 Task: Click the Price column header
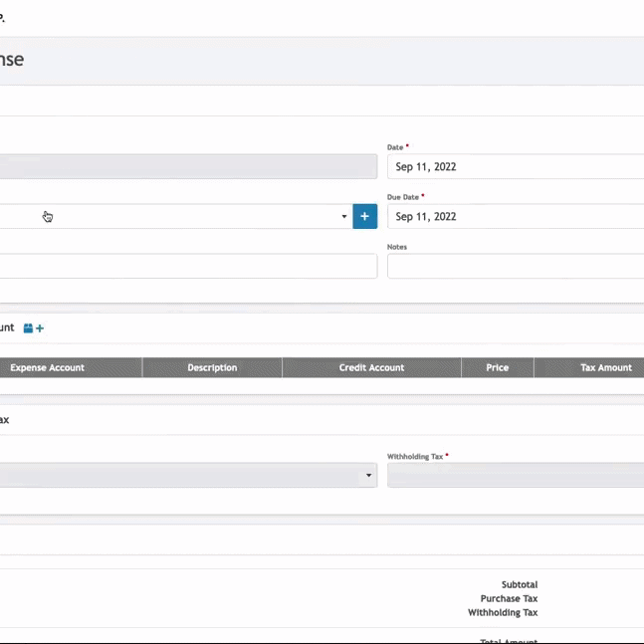point(498,367)
